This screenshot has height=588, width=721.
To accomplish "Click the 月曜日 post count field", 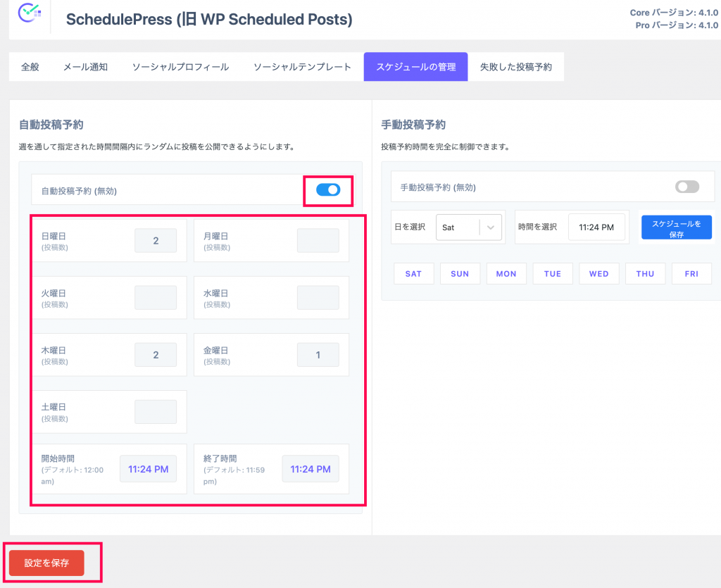I will pyautogui.click(x=318, y=240).
